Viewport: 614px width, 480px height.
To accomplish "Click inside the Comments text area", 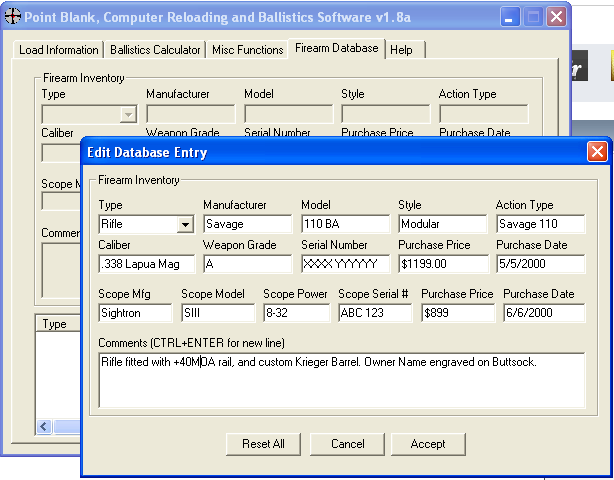I will 342,380.
